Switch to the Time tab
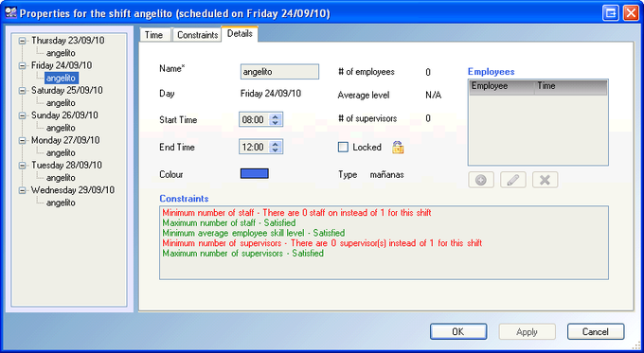The height and width of the screenshot is (353, 644). pos(154,35)
